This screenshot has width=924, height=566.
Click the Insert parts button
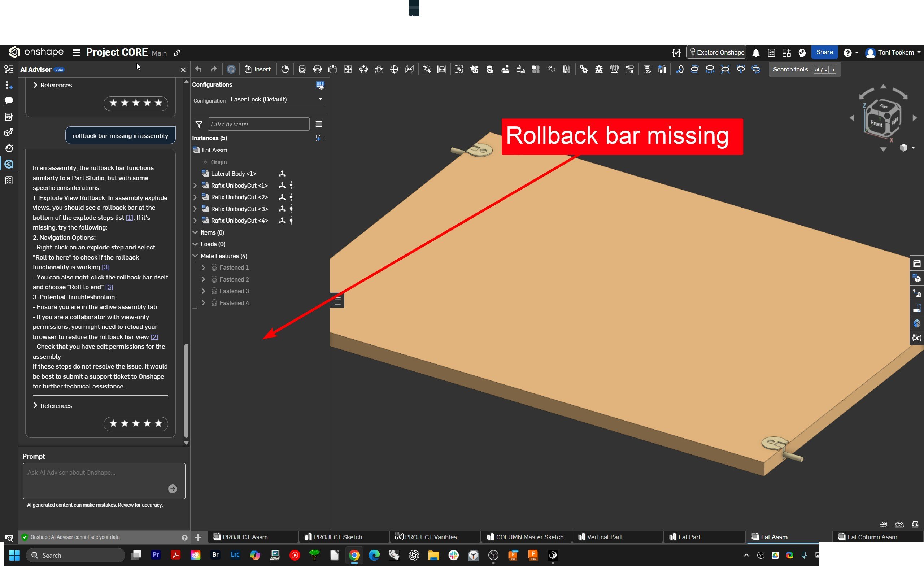tap(258, 69)
